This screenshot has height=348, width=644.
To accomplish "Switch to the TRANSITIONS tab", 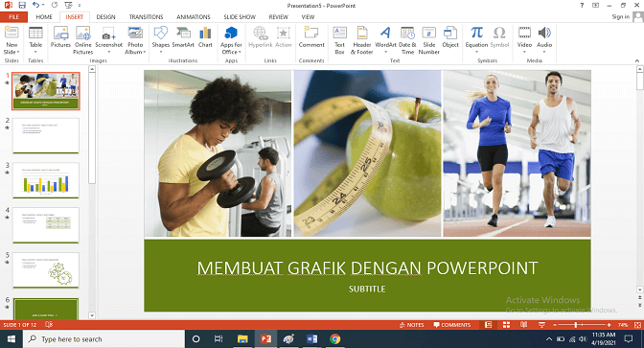I will coord(146,17).
